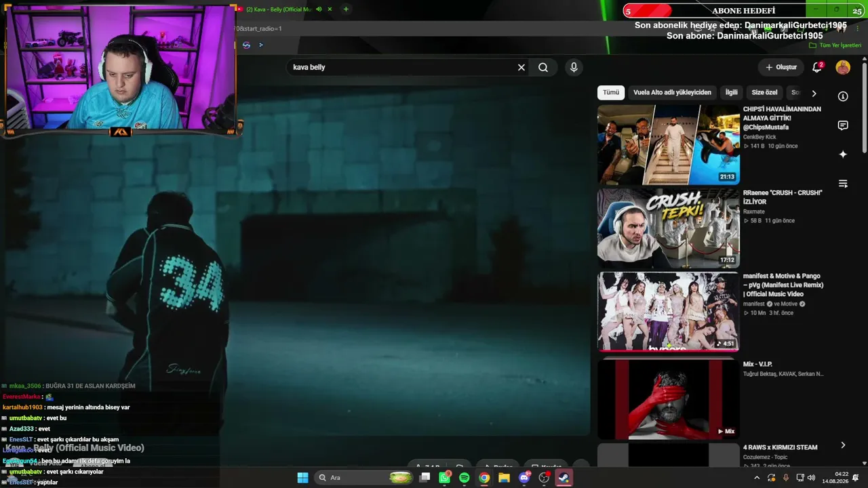Open the YouTube notifications bell
Screen dimensions: 868x488
point(818,67)
